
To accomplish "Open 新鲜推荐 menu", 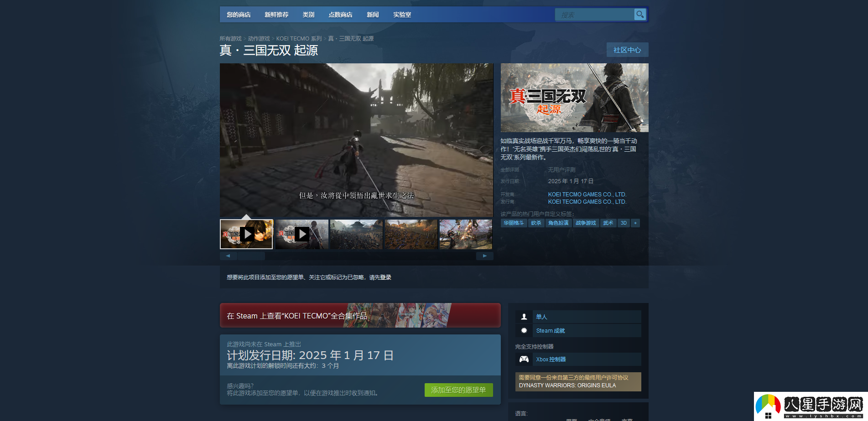I will (x=276, y=15).
